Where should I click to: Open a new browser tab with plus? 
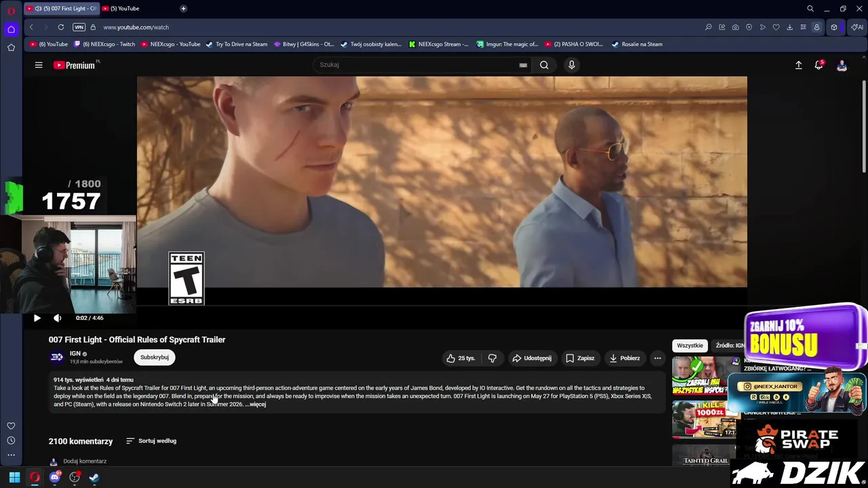click(x=183, y=9)
